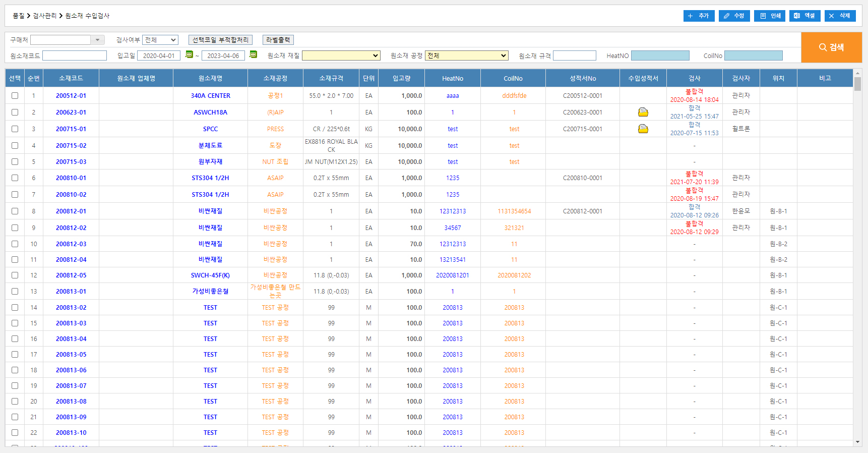Click the table vertical scrollbar down arrow
The width and height of the screenshot is (868, 453).
point(857,442)
